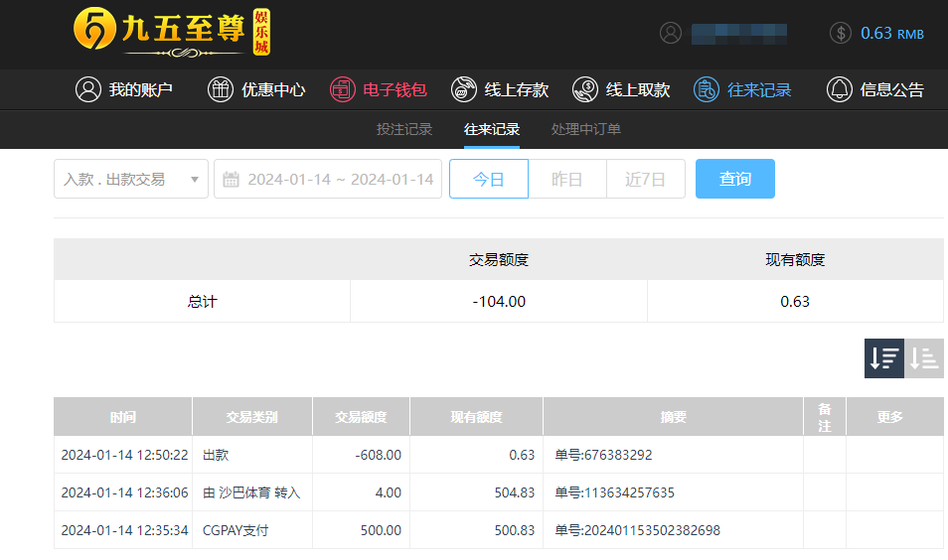Click 总计 row label
948x560 pixels.
pyautogui.click(x=202, y=302)
